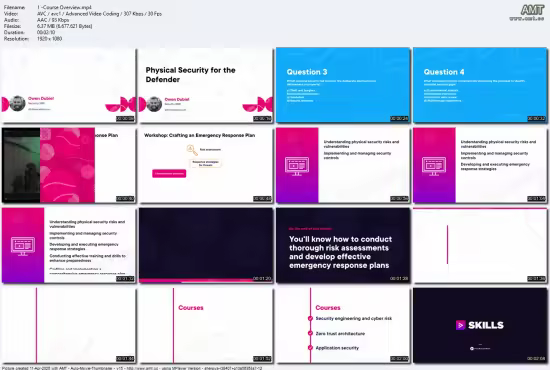Open the thumbnail showing only the Courses heading
The image size is (550, 370).
point(206,325)
